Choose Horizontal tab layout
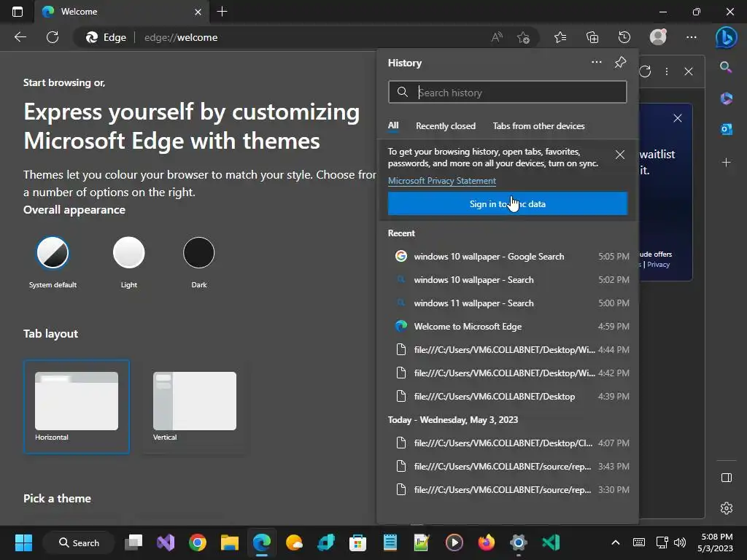 [x=76, y=406]
